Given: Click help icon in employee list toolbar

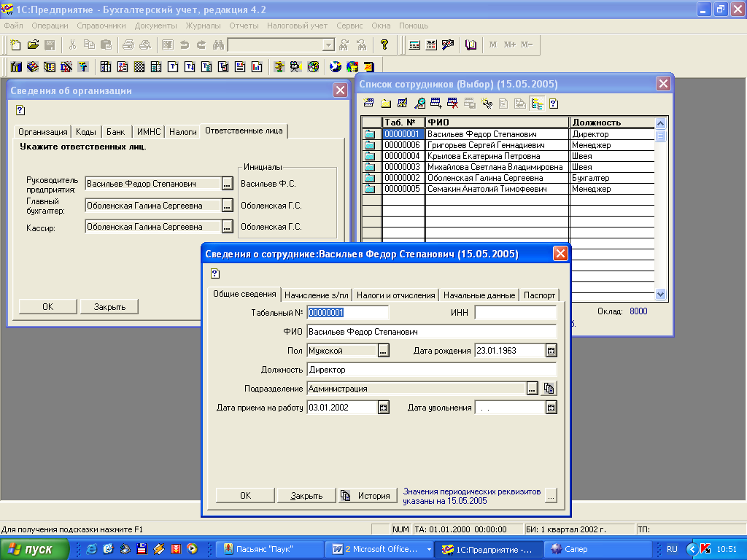Looking at the screenshot, I should [554, 104].
